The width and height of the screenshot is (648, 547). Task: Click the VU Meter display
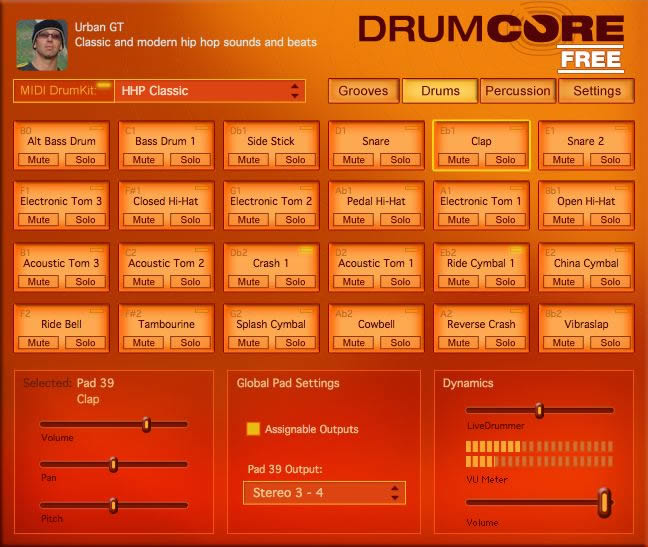539,454
